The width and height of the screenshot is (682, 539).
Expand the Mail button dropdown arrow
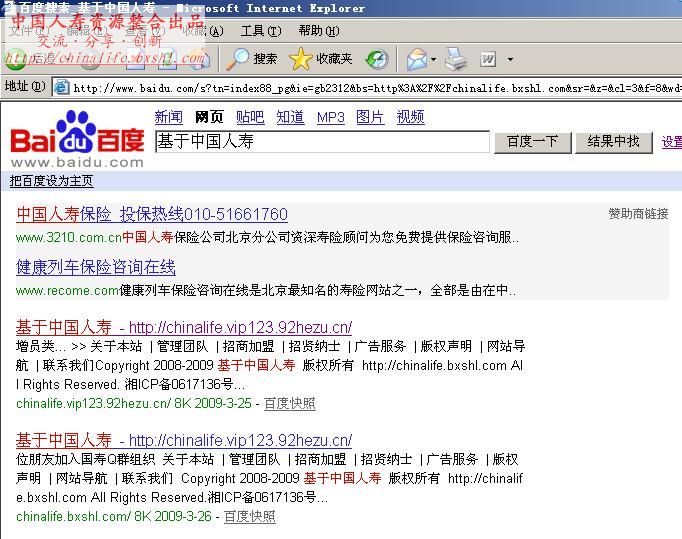(x=433, y=59)
